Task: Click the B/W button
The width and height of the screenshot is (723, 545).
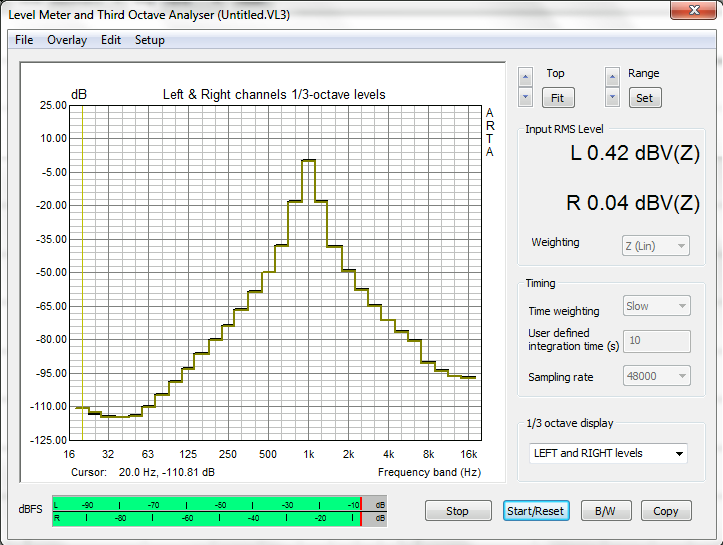Action: coord(606,511)
